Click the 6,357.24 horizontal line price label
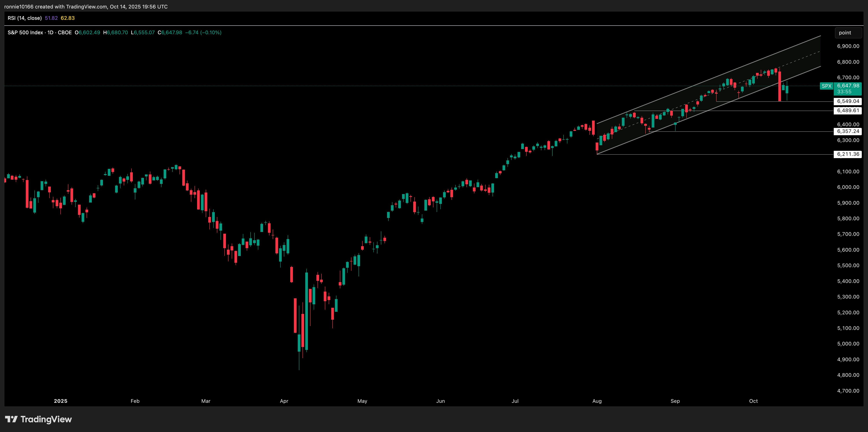The image size is (868, 432). tap(848, 131)
